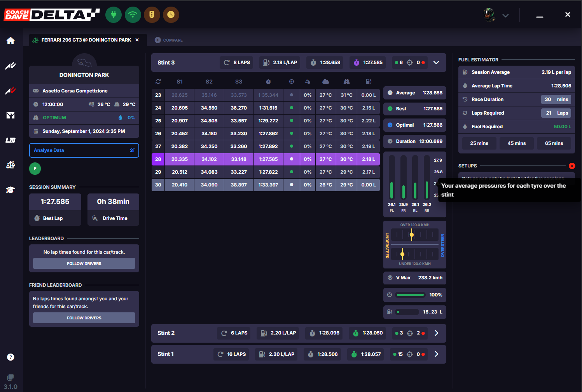Click the green Wi-Fi status icon
The height and width of the screenshot is (392, 582).
coord(133,15)
